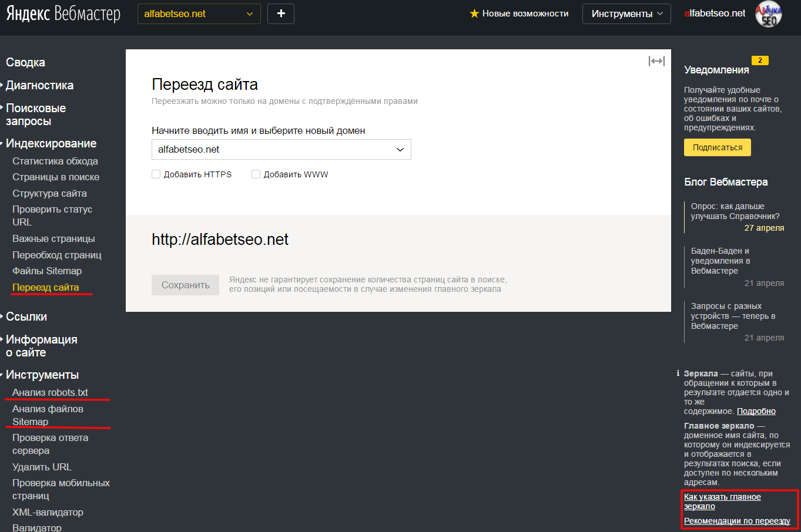Viewport: 801px width, 532px height.
Task: Enable the Добавить HTTPS checkbox
Action: pos(156,174)
